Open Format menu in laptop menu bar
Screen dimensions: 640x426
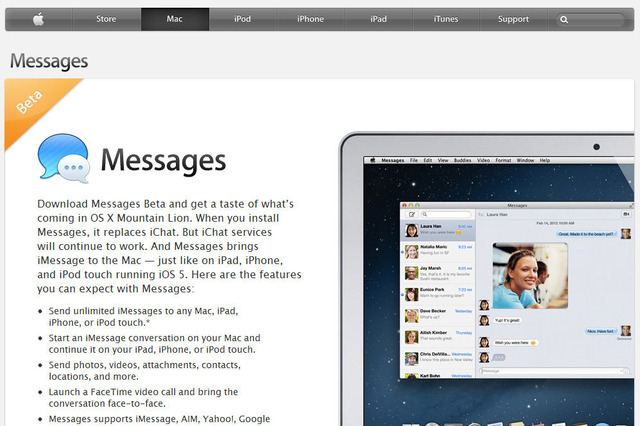click(x=503, y=160)
